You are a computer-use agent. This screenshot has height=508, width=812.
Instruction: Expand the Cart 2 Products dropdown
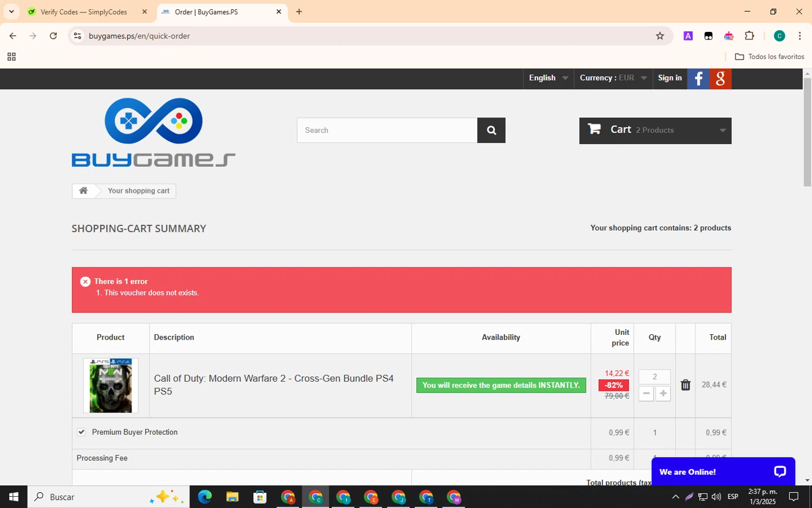(x=655, y=131)
